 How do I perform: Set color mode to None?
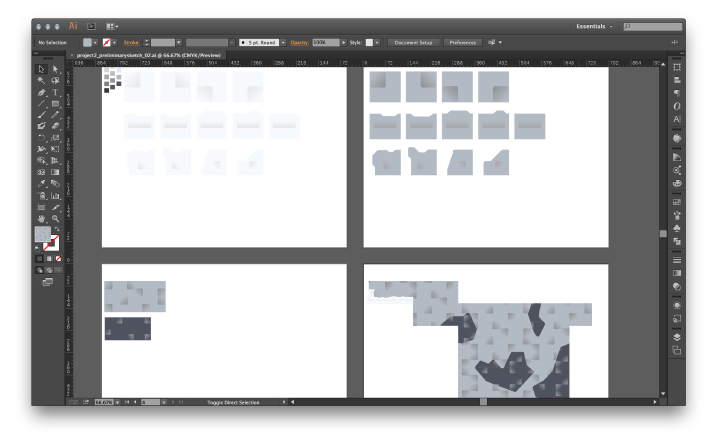58,259
